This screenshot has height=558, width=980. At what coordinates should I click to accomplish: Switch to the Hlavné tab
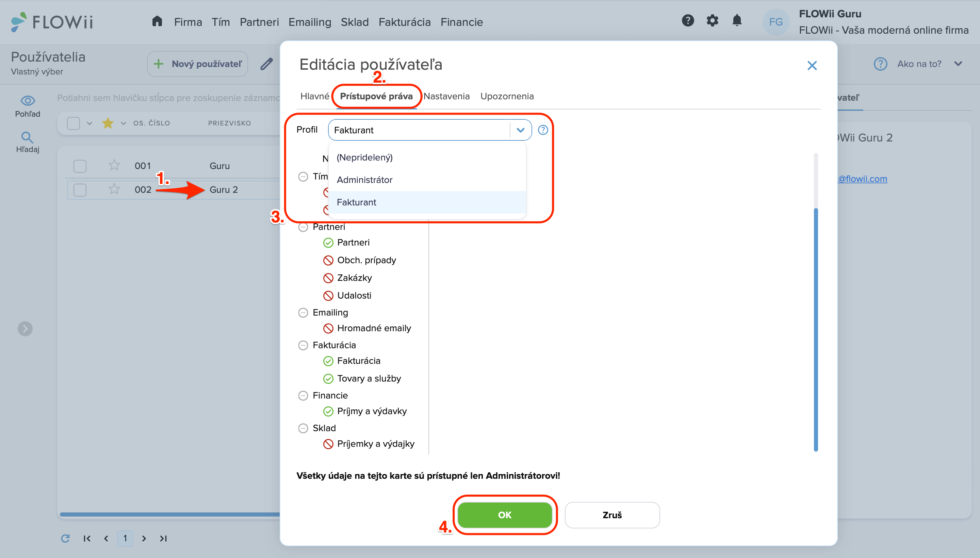tap(315, 96)
